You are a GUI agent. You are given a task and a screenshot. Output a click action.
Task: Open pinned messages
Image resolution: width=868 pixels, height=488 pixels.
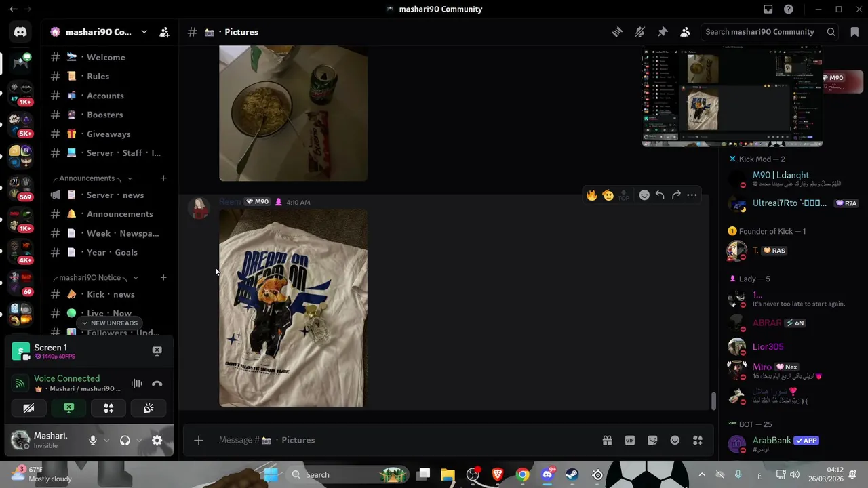point(663,32)
